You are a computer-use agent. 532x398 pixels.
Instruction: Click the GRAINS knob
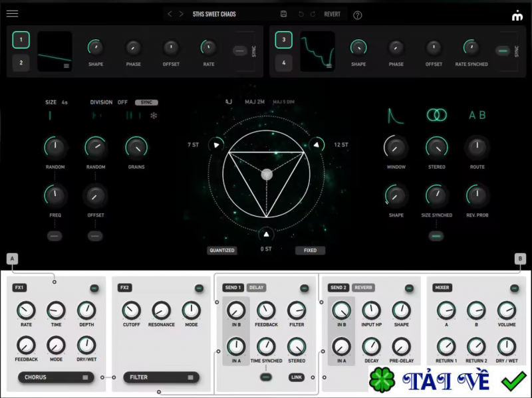click(136, 148)
